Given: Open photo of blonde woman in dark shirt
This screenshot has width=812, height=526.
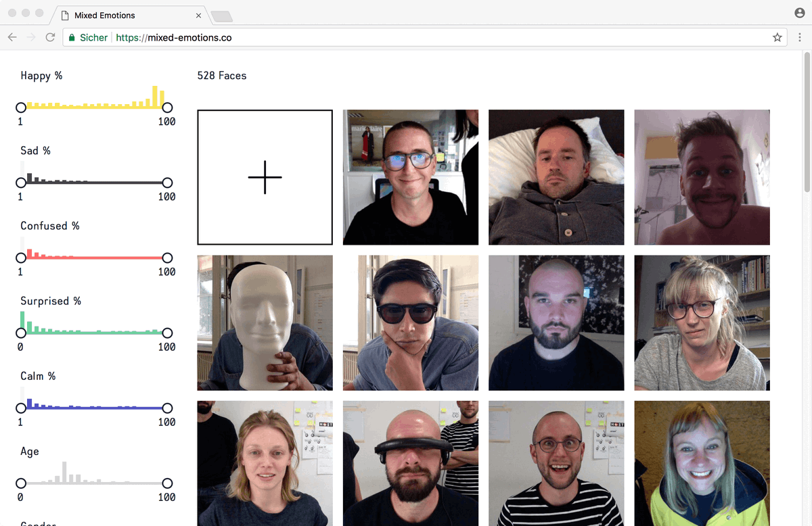Looking at the screenshot, I should (265, 463).
